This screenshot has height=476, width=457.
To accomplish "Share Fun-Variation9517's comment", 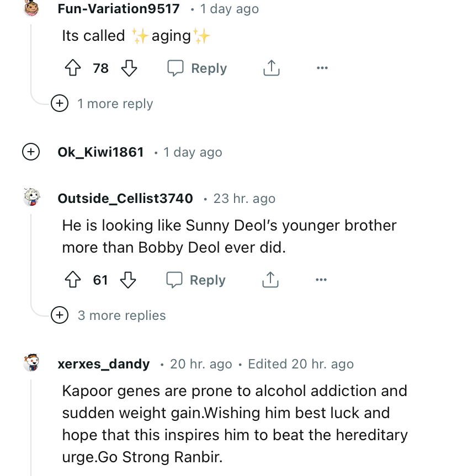I will point(271,68).
